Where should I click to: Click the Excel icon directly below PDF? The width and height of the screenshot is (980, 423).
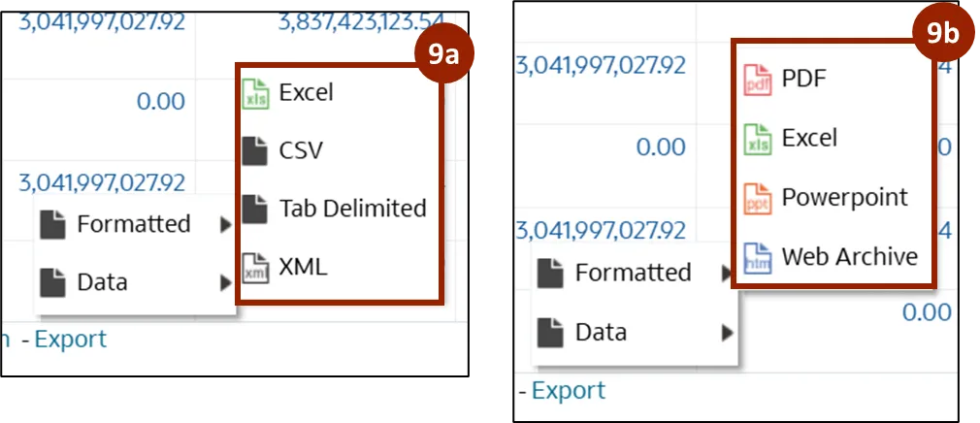[758, 139]
